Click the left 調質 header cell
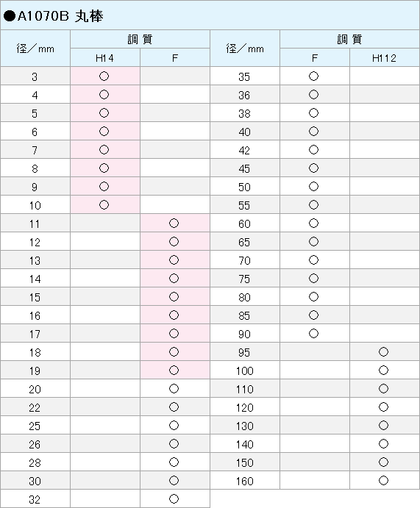This screenshot has width=420, height=508. click(x=140, y=40)
